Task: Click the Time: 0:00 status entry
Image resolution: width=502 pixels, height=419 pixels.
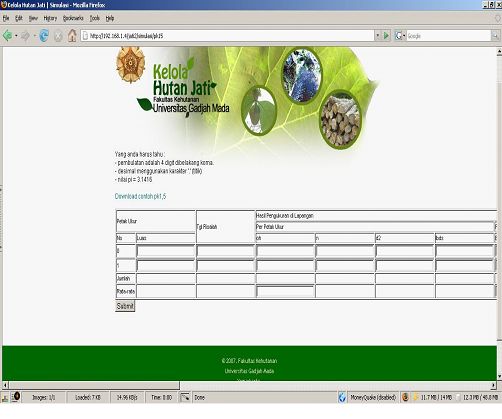Action: pyautogui.click(x=162, y=397)
